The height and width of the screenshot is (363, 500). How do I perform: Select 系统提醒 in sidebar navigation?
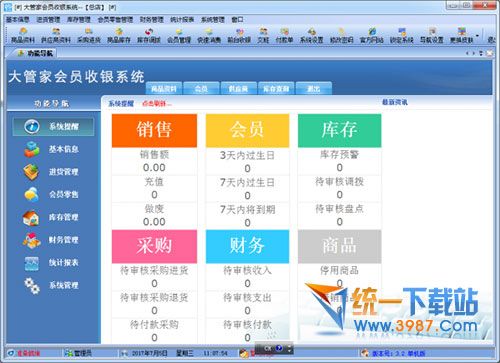point(53,126)
